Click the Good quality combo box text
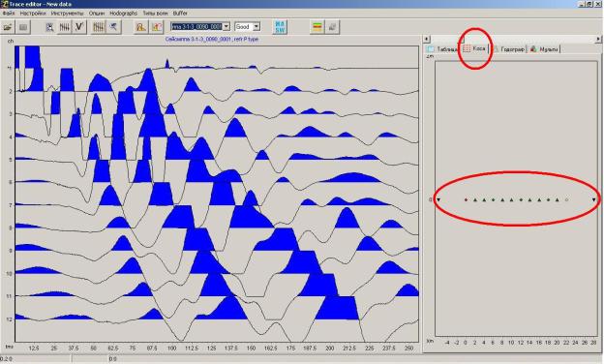The height and width of the screenshot is (364, 604). click(244, 26)
